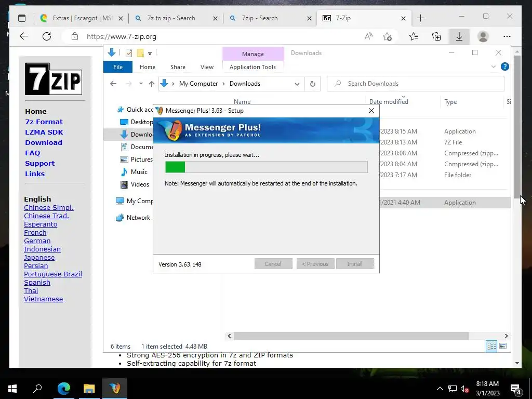Open Explorer Help icon
The image size is (532, 399).
(x=504, y=67)
